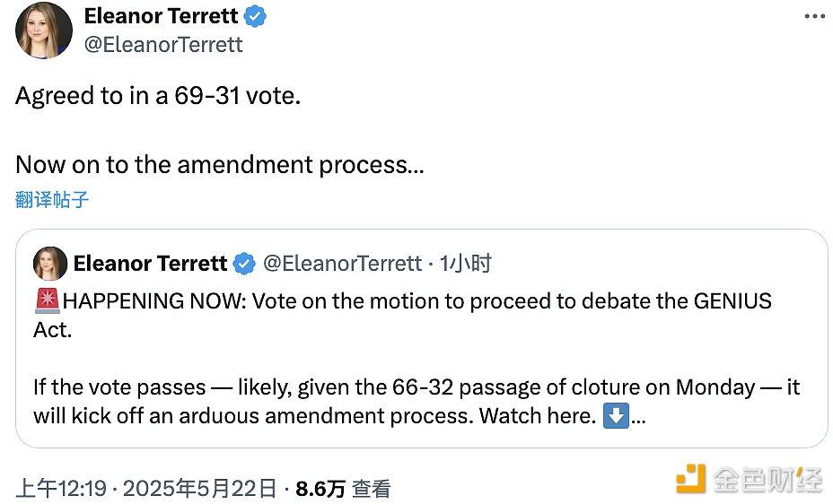Click the verified badge in the quoted post

coord(243,263)
